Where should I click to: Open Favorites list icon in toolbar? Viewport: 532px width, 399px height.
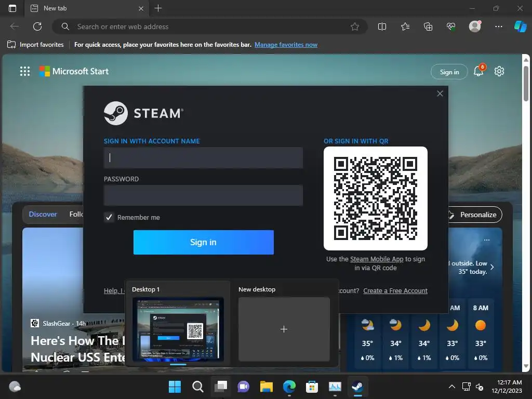pos(405,26)
